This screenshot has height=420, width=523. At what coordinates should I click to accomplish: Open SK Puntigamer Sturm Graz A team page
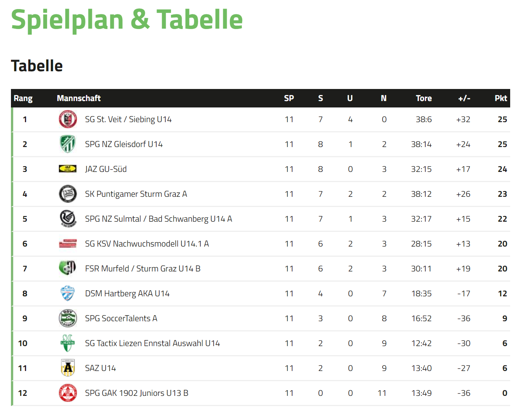pyautogui.click(x=136, y=194)
